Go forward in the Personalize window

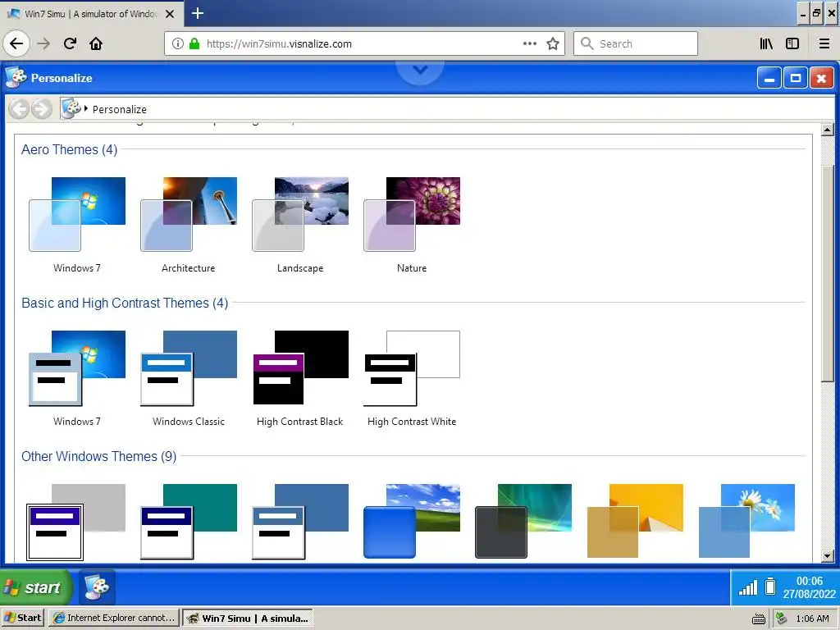coord(42,109)
